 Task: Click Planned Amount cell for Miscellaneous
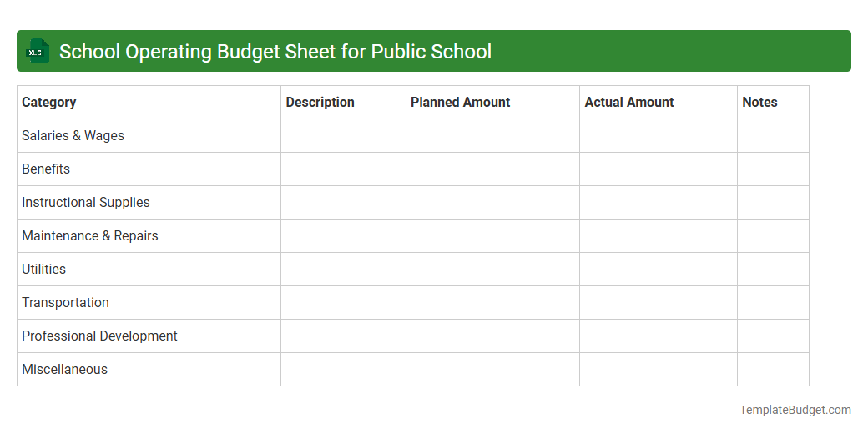click(492, 369)
